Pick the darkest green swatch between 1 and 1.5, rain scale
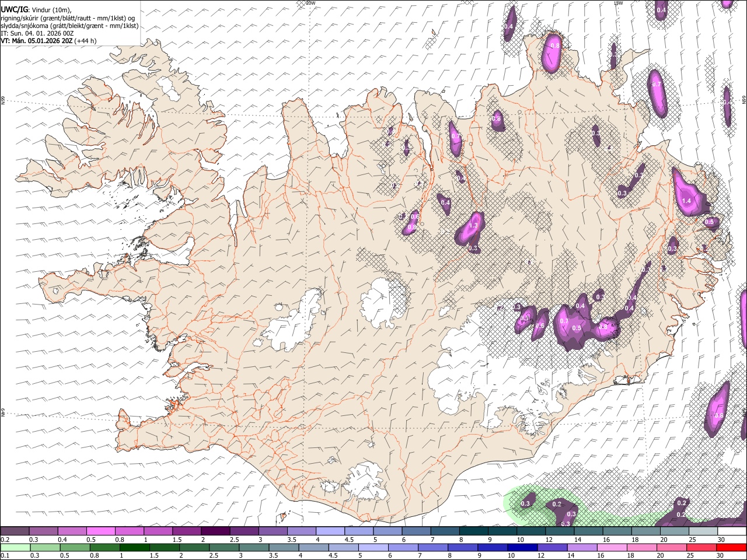747x560 pixels. tap(135, 548)
